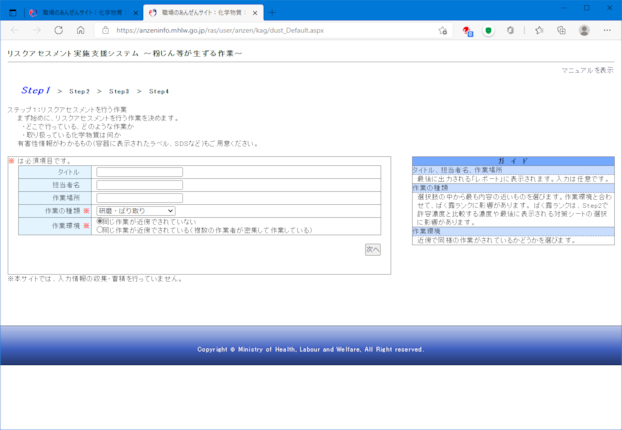Focus the 作業場所 input field
This screenshot has width=622, height=430.
140,198
